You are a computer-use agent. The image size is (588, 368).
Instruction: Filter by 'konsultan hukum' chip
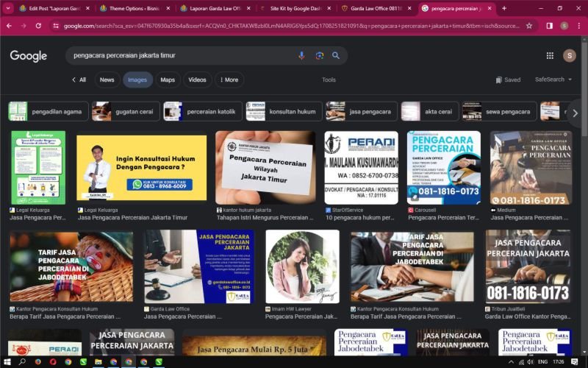284,112
